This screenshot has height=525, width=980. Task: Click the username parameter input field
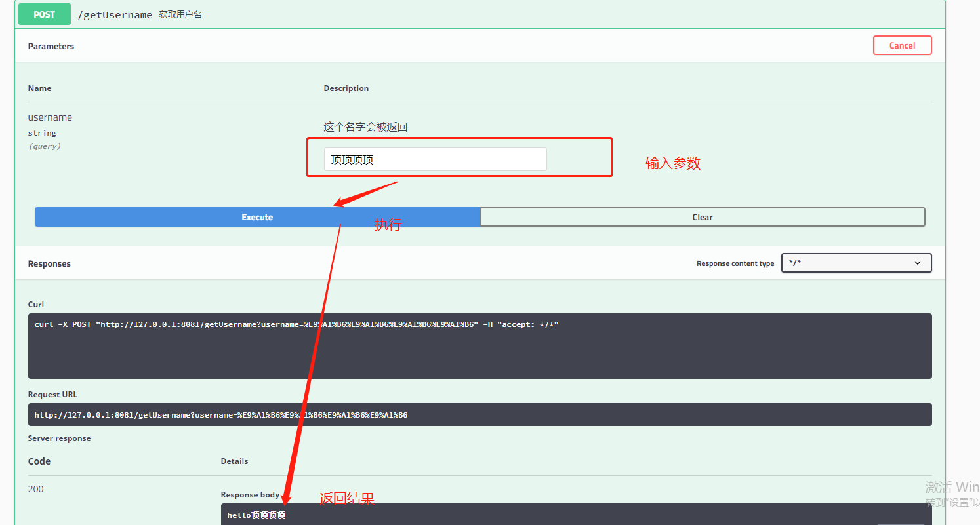(x=435, y=159)
